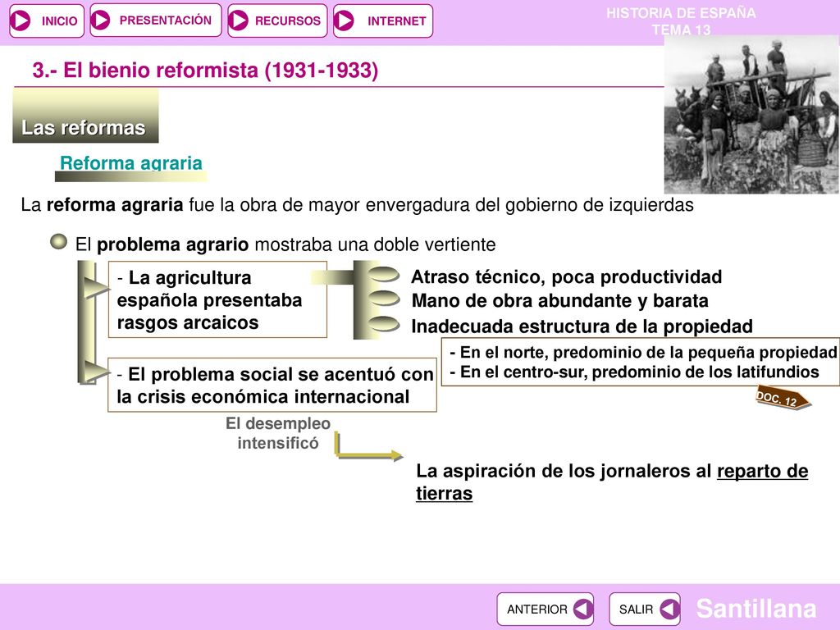
Task: Click the slide title 'El bienio reformista'
Action: click(x=205, y=71)
